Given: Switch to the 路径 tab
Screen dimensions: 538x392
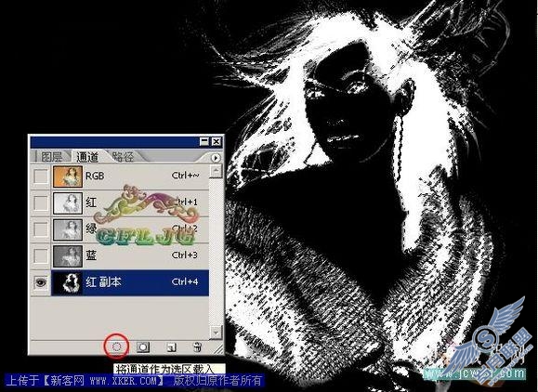Looking at the screenshot, I should (123, 156).
